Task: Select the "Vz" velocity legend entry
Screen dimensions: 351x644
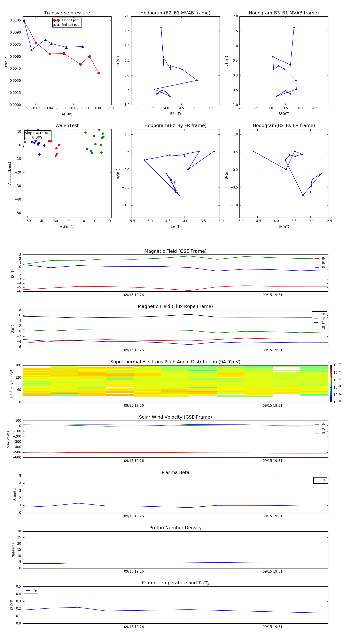Action: 320,433
